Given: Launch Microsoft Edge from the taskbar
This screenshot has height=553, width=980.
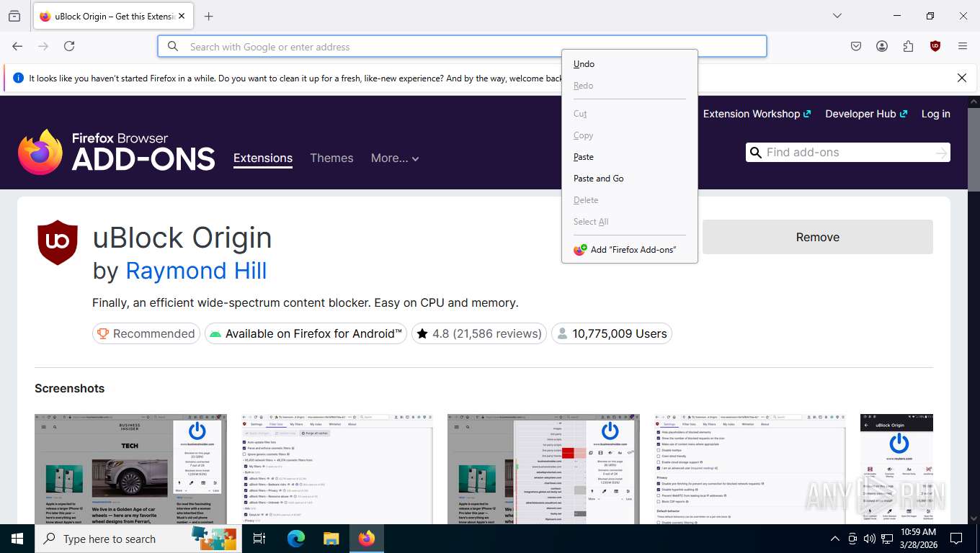Looking at the screenshot, I should pos(296,539).
